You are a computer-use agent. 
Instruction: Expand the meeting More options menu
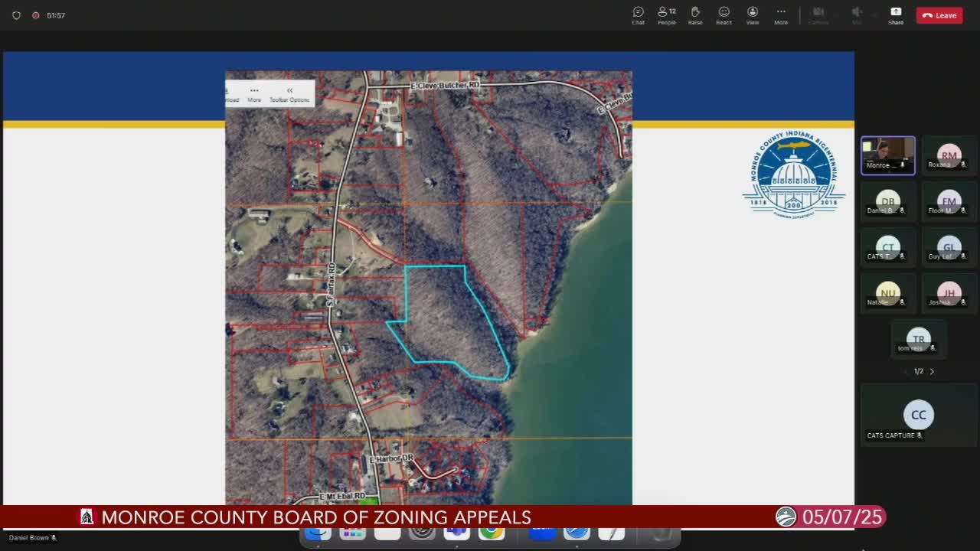781,15
